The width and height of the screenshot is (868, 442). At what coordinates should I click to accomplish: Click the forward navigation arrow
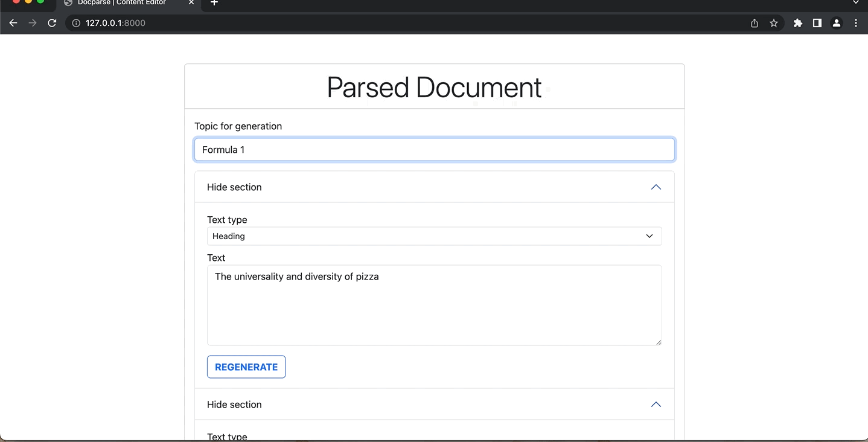pos(32,23)
